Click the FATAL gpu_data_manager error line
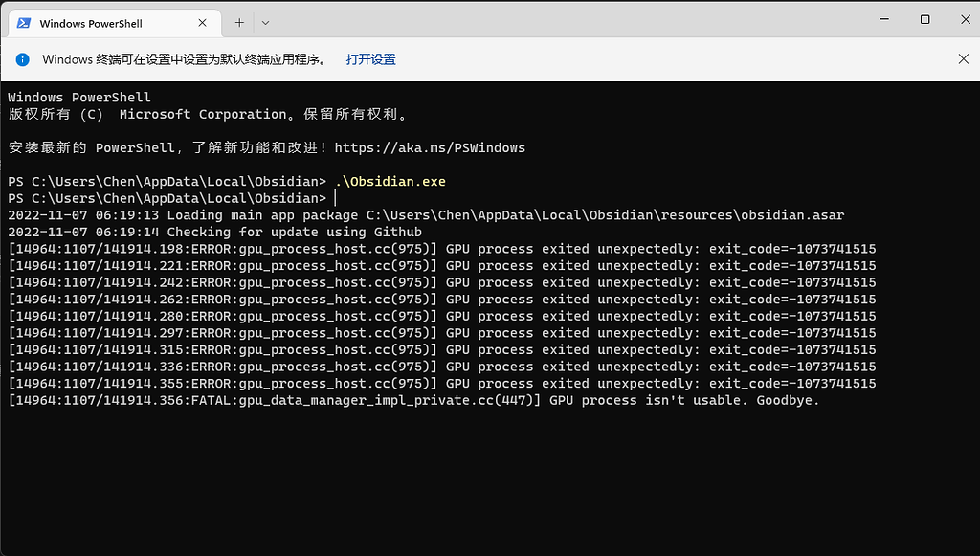Screen dimensions: 980x556 [x=413, y=400]
